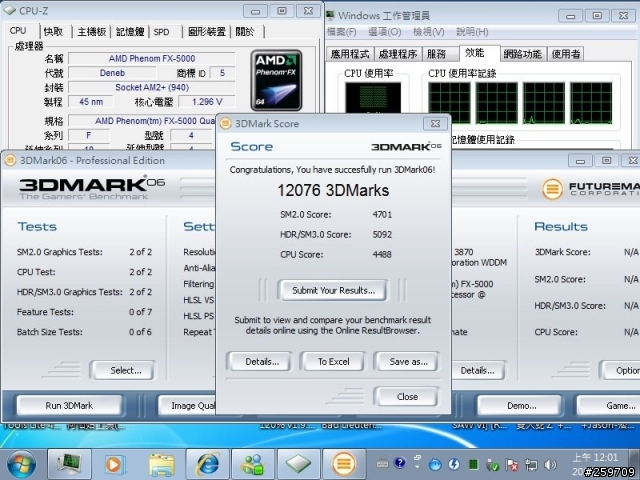Click the Socket AM2+ (940) package field
The height and width of the screenshot is (480, 640).
pyautogui.click(x=152, y=87)
